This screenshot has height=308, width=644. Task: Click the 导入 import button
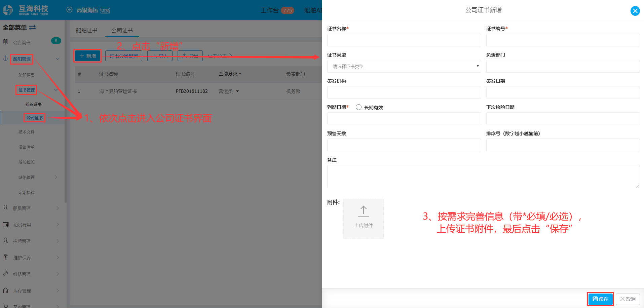point(160,56)
